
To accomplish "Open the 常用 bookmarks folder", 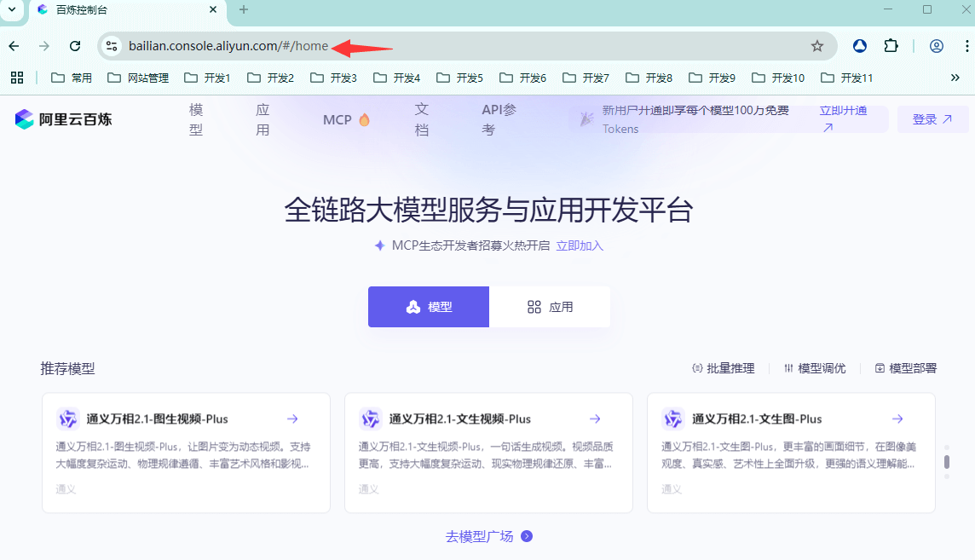I will (72, 78).
